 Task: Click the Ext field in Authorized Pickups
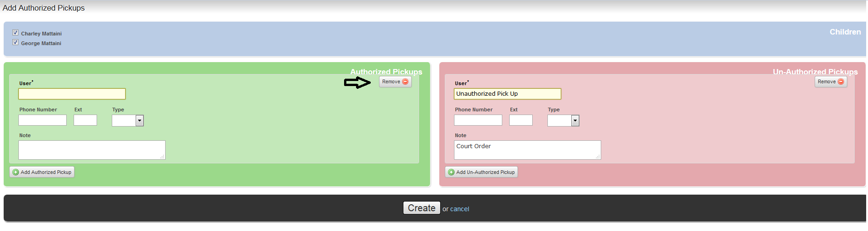(x=85, y=120)
